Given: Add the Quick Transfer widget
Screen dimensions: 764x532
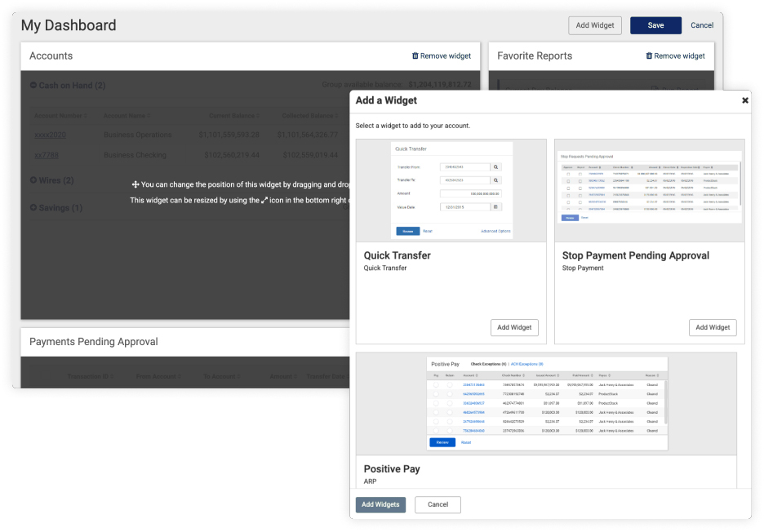Looking at the screenshot, I should pyautogui.click(x=514, y=327).
